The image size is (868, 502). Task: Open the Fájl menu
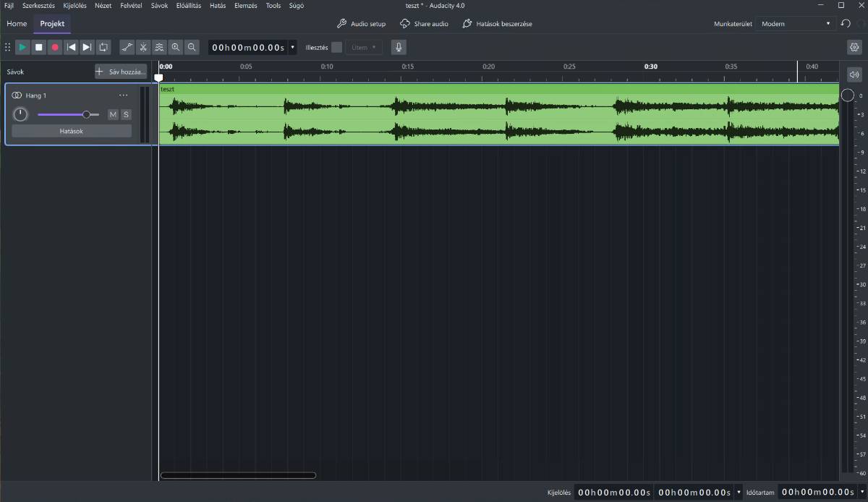pos(9,6)
